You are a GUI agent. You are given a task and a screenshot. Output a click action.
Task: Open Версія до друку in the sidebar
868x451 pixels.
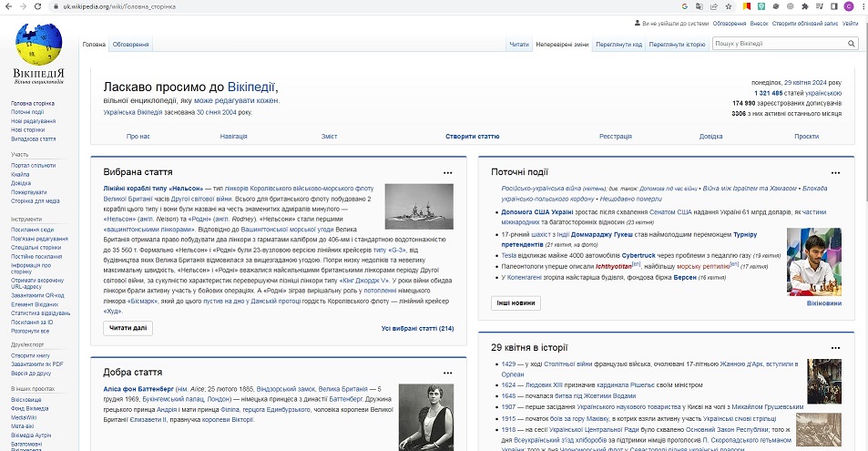point(31,374)
